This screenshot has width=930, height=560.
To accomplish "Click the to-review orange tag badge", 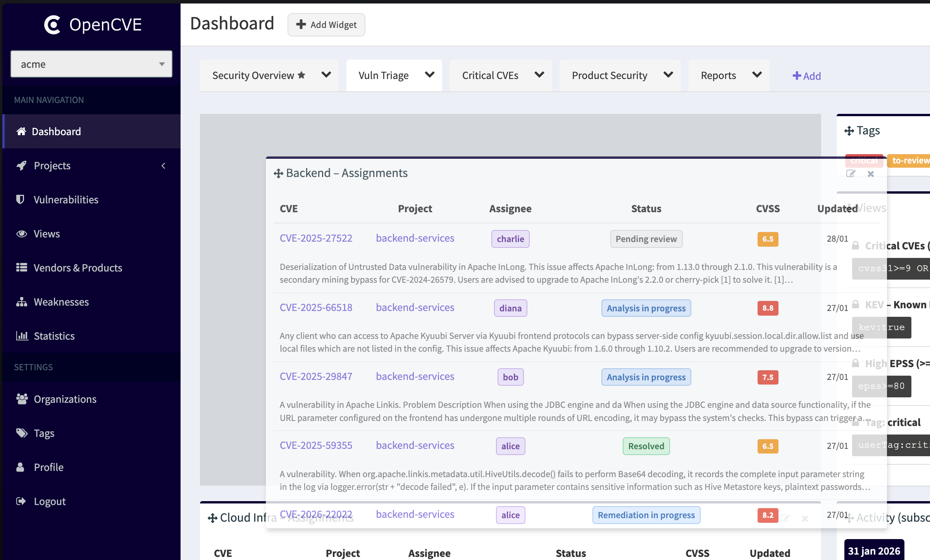I will [x=909, y=160].
